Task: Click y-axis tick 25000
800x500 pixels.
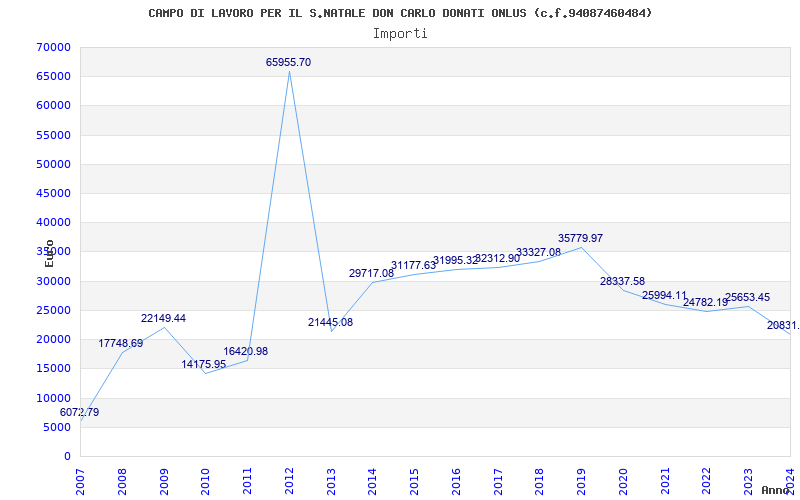Action: (x=54, y=310)
